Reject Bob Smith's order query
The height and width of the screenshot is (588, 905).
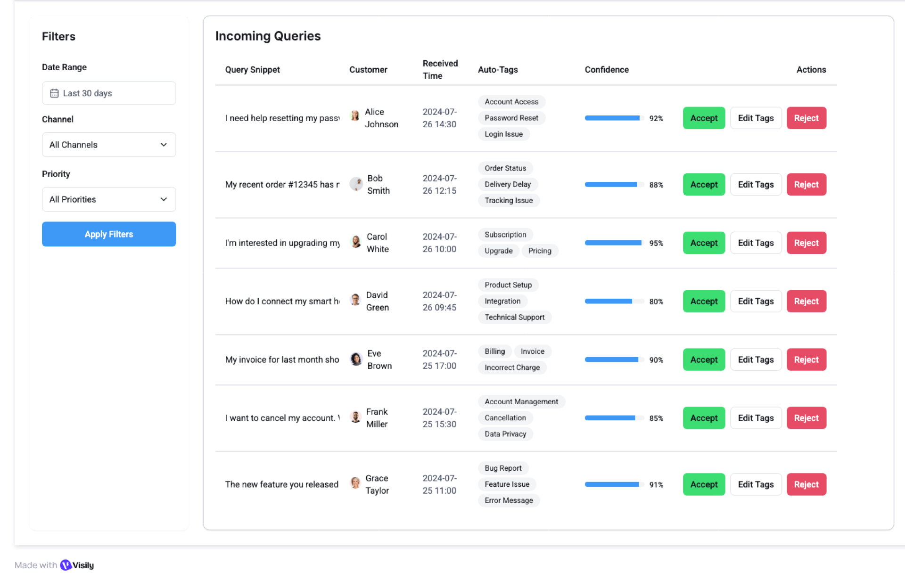point(806,185)
